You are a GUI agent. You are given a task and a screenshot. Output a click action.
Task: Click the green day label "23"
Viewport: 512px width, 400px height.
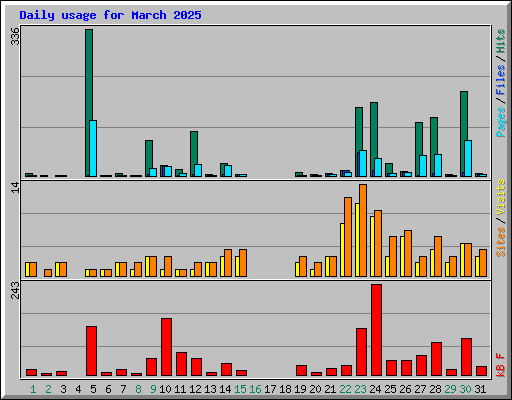pos(360,389)
